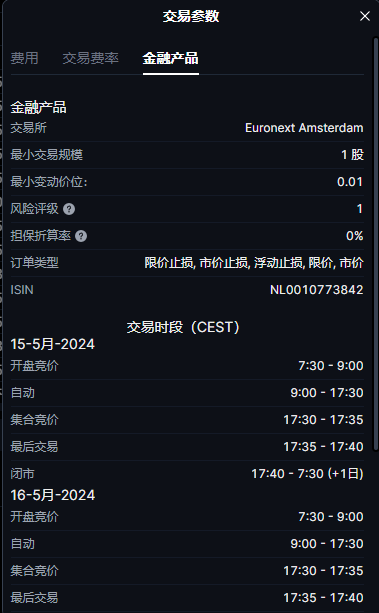Close the 交易参数 dialog

[365, 16]
